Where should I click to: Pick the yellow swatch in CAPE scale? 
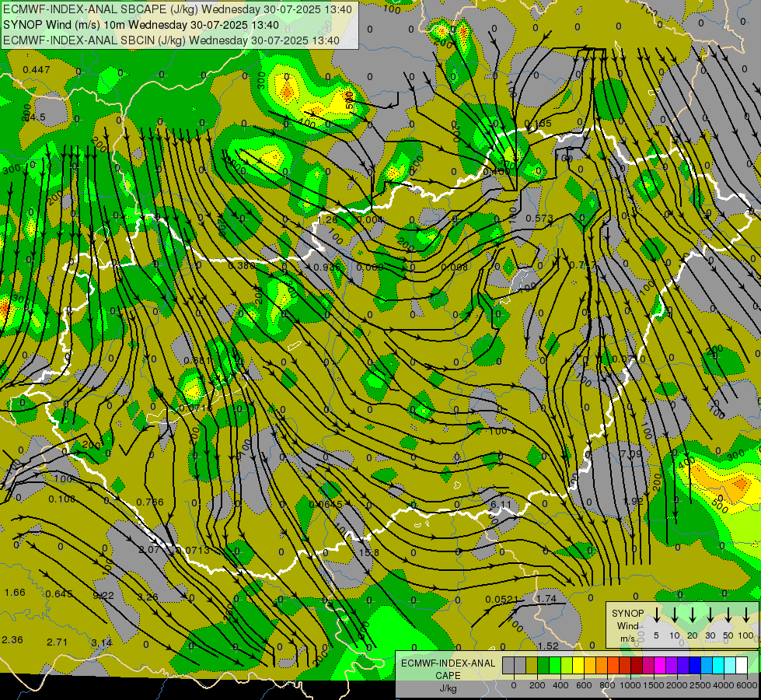578,665
